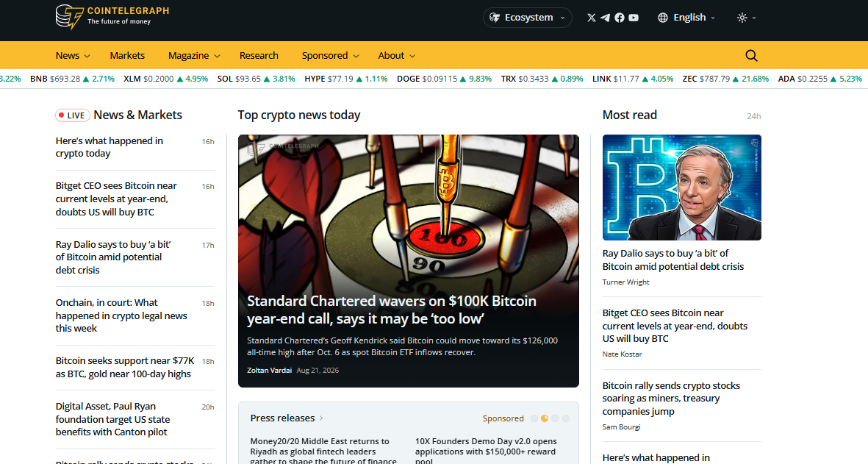The width and height of the screenshot is (868, 464).
Task: Click the Ray Dalio Most read thumbnail
Action: coord(681,188)
